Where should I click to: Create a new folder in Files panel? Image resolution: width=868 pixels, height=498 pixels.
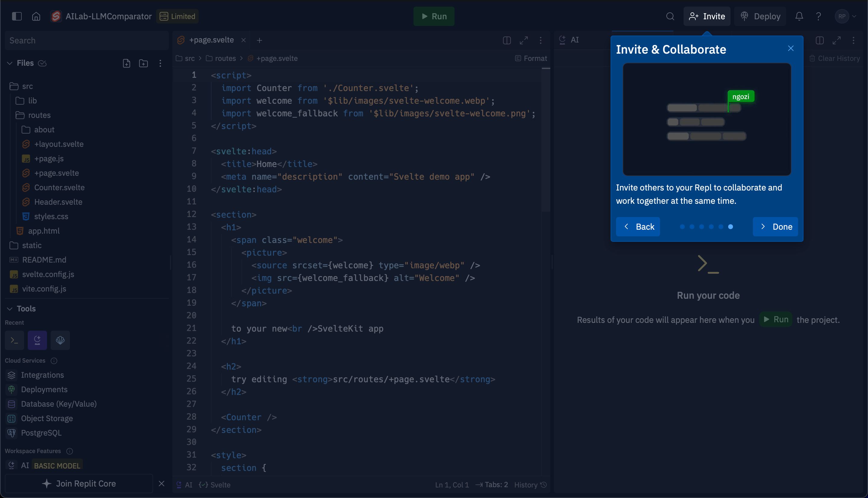[x=143, y=63]
